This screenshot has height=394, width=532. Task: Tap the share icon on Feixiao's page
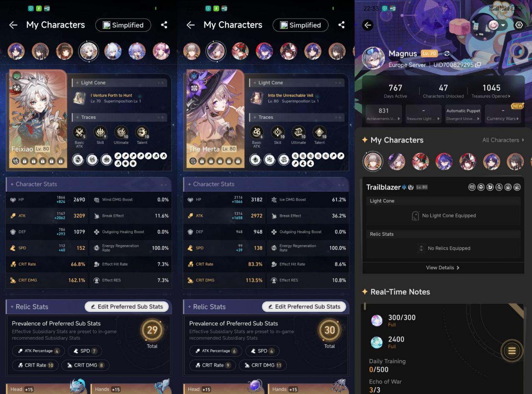click(x=164, y=25)
